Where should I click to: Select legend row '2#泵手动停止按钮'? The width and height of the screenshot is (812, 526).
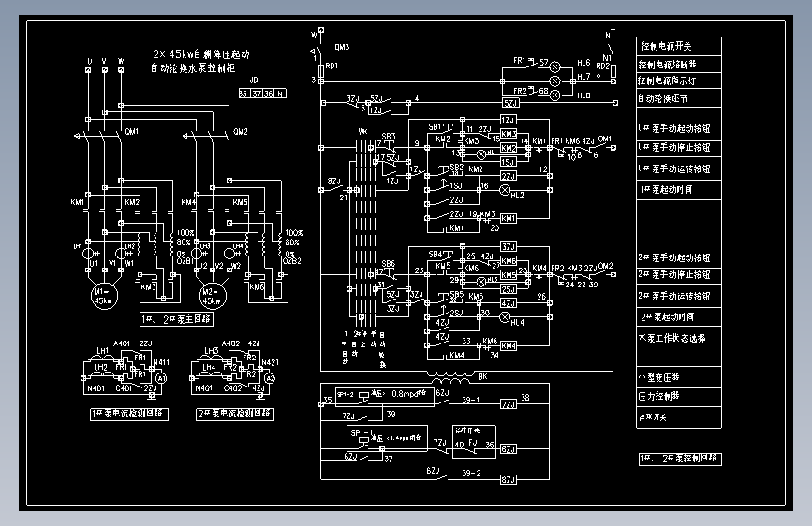pos(679,275)
